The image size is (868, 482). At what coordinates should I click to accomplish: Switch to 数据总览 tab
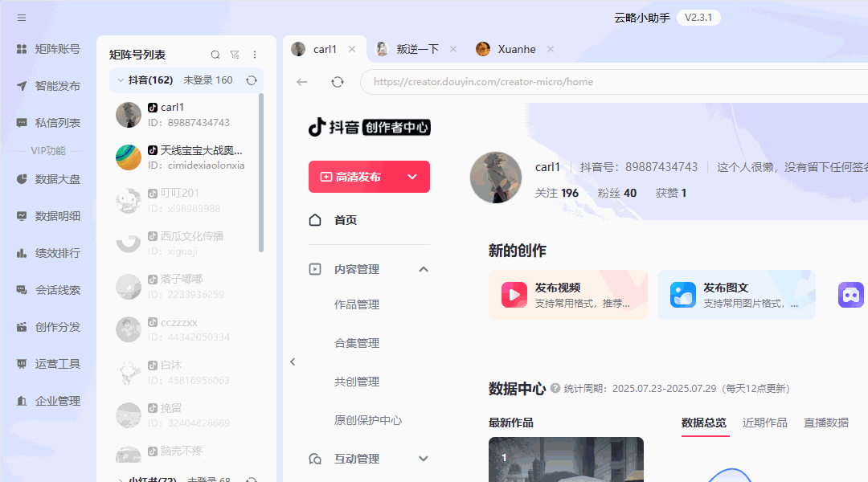pyautogui.click(x=704, y=423)
